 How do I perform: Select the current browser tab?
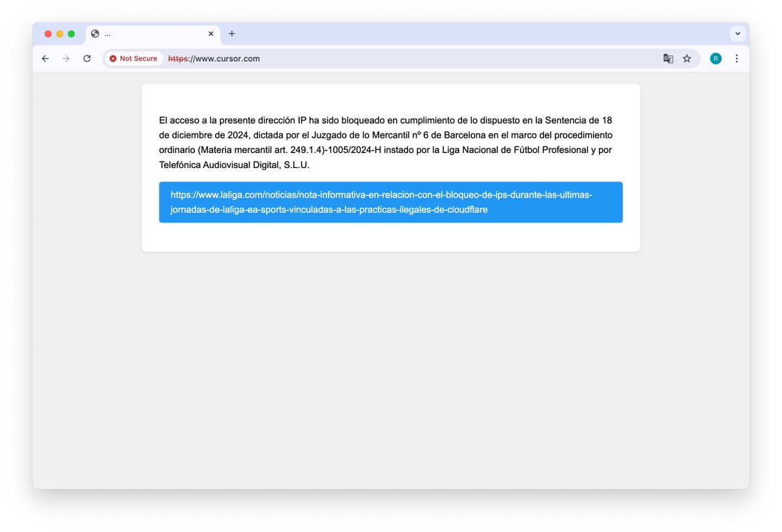(x=150, y=33)
